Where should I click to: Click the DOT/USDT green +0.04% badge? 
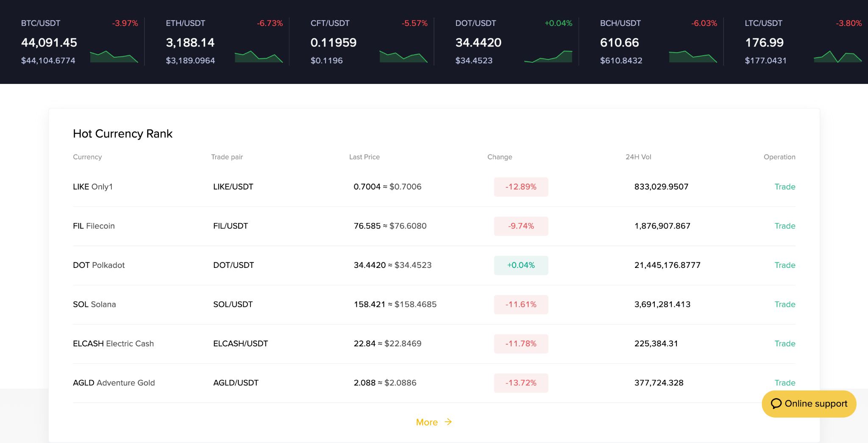pyautogui.click(x=521, y=265)
